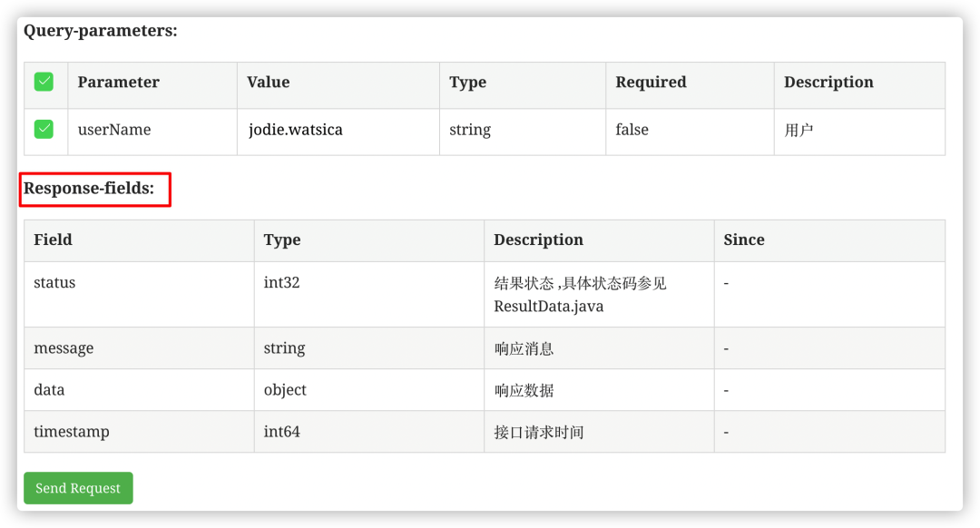Select the Parameter column header

[118, 82]
